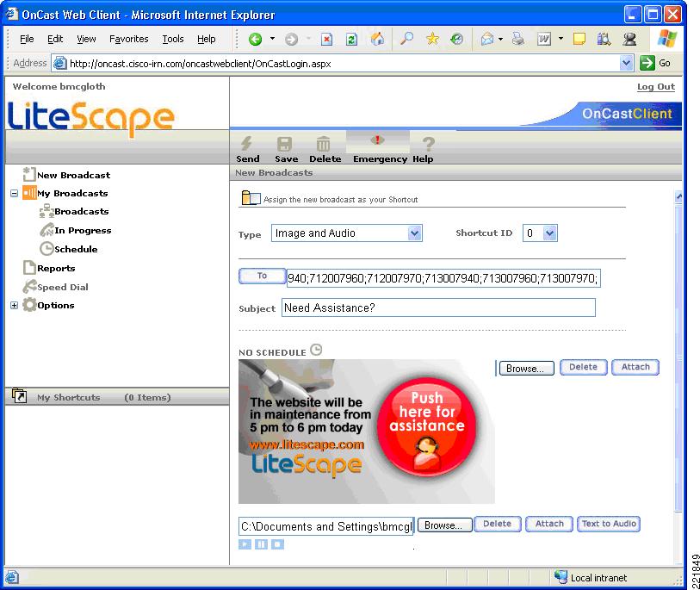
Task: Click the Save floppy disk icon
Action: coord(284,144)
